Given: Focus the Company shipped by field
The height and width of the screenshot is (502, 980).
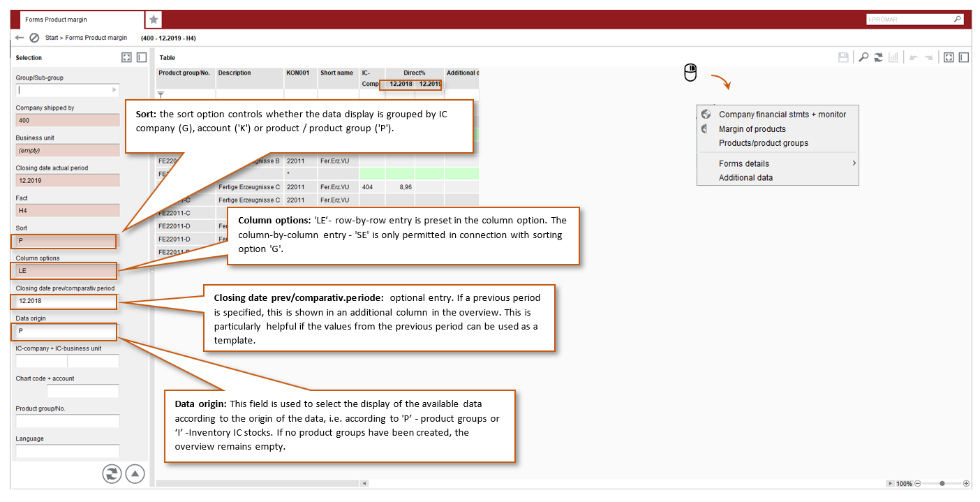Looking at the screenshot, I should pos(68,120).
